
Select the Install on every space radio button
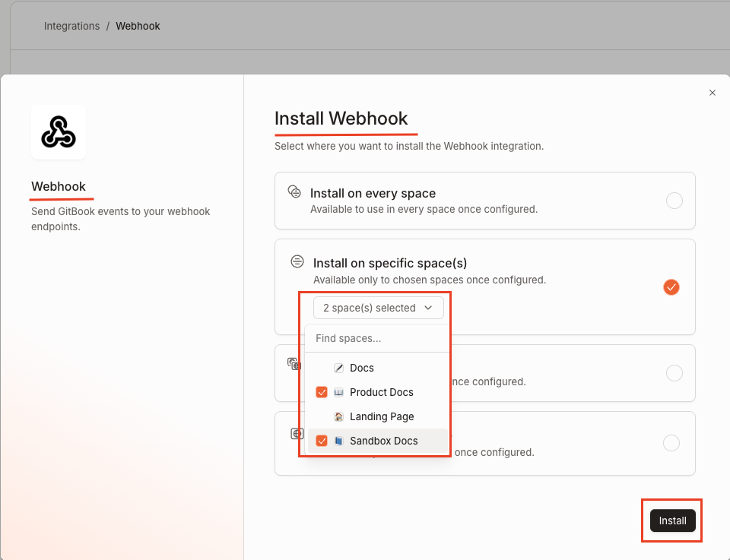tap(674, 201)
